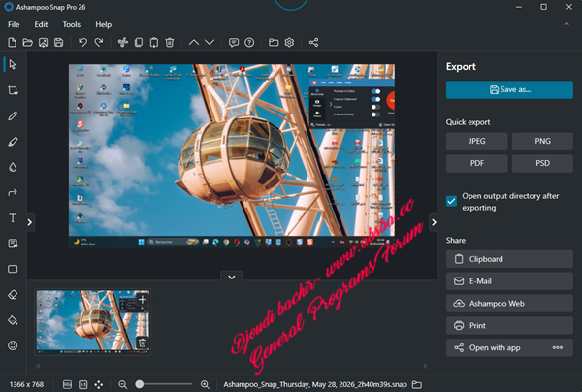Image resolution: width=582 pixels, height=392 pixels.
Task: Select the Emoji sticker tool
Action: [13, 345]
